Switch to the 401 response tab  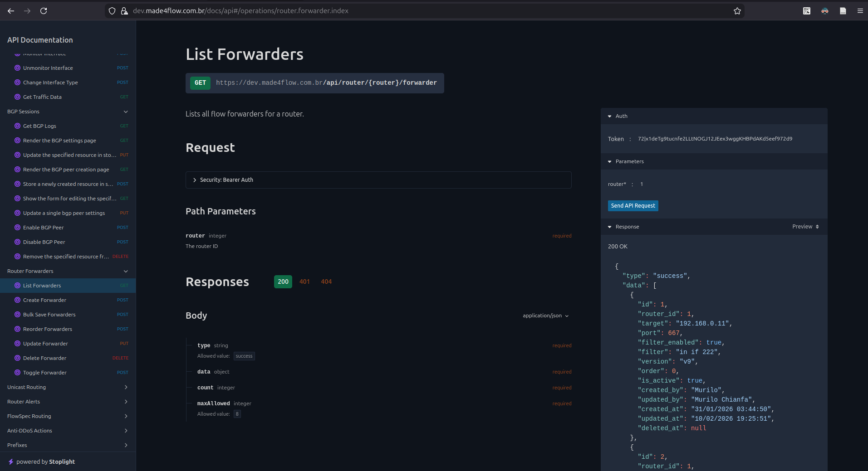coord(304,282)
